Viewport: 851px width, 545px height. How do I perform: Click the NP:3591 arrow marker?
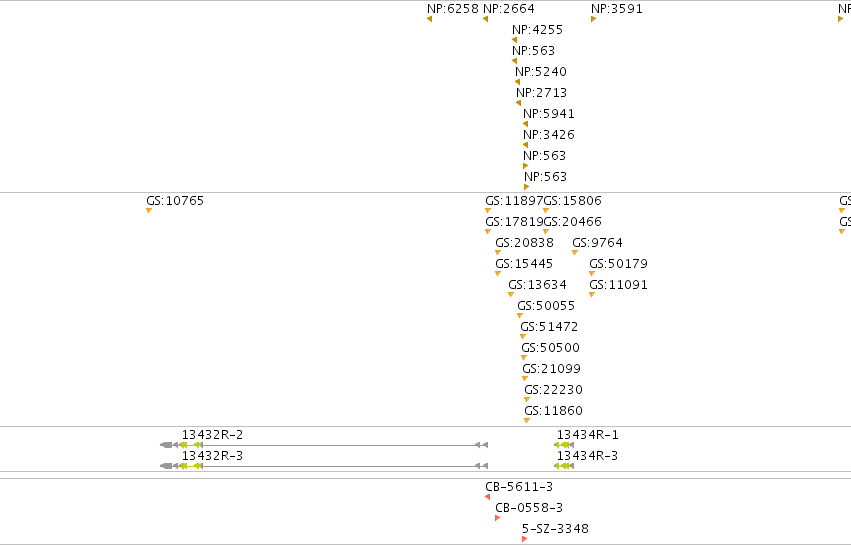pos(594,19)
